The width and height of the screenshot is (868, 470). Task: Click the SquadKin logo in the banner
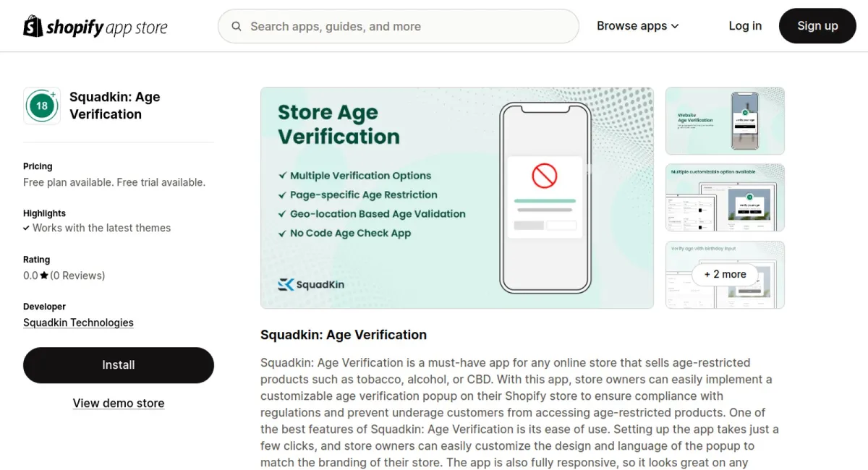click(311, 284)
